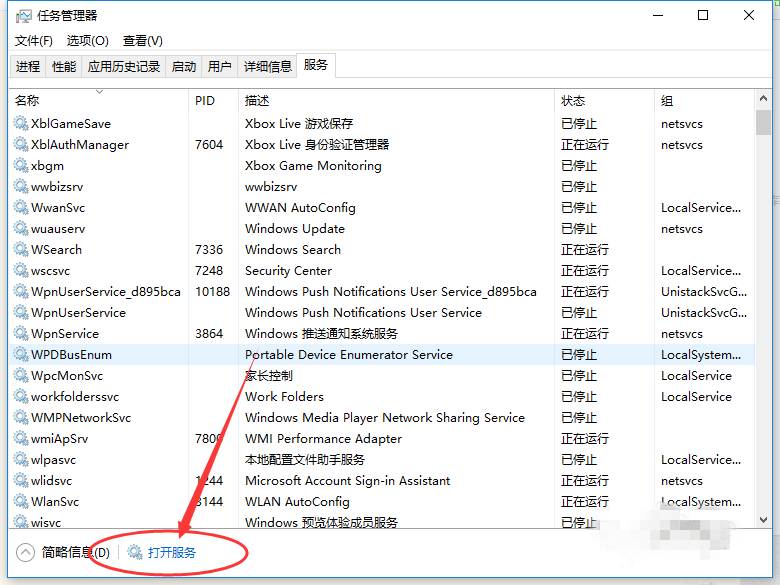Screen dimensions: 780x585
Task: Click gear icon beside WlanSvc
Action: (21, 501)
